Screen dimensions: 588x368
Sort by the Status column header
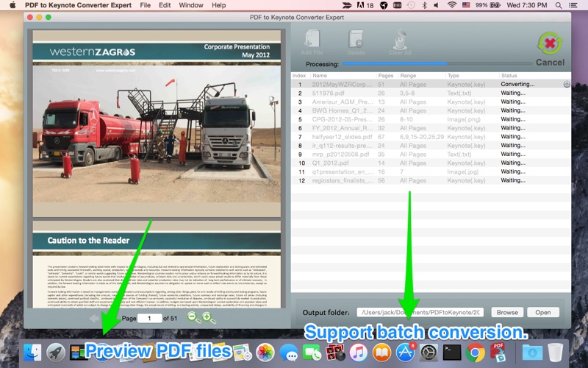tap(509, 76)
